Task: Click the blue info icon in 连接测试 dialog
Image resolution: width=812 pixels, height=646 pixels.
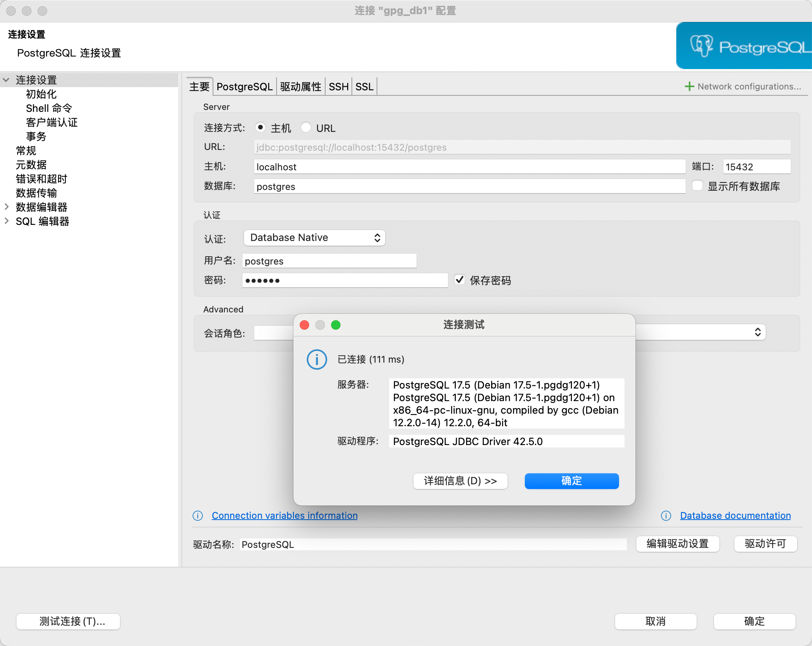Action: click(x=317, y=359)
